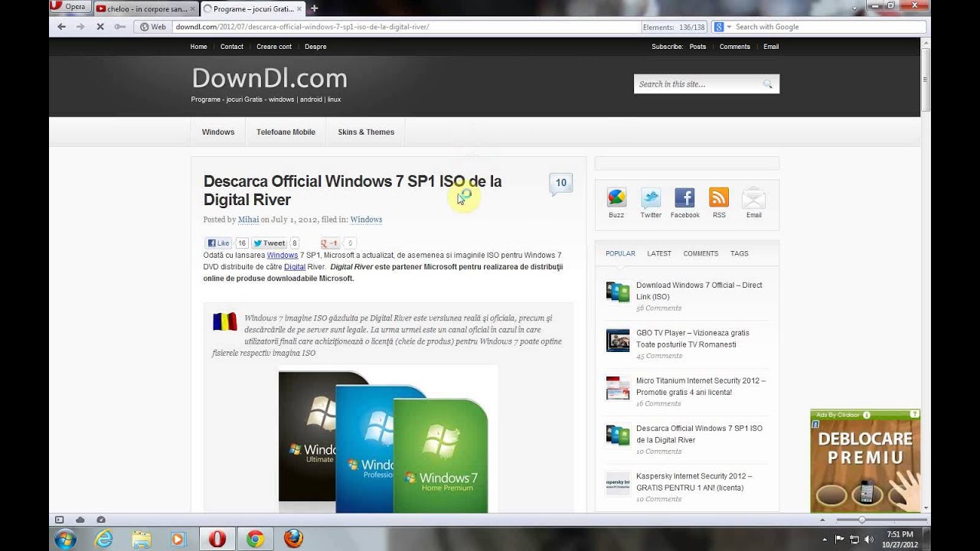
Task: Open the Windows category menu
Action: 218,132
